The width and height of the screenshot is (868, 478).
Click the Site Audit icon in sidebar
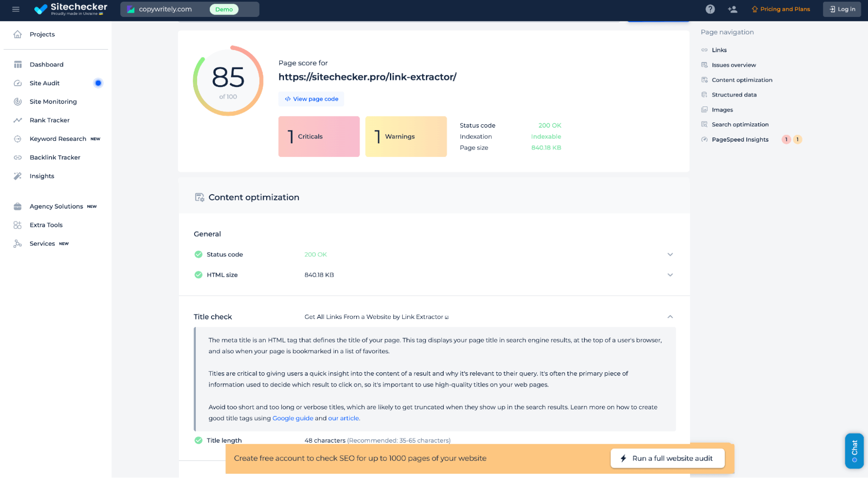pyautogui.click(x=18, y=83)
